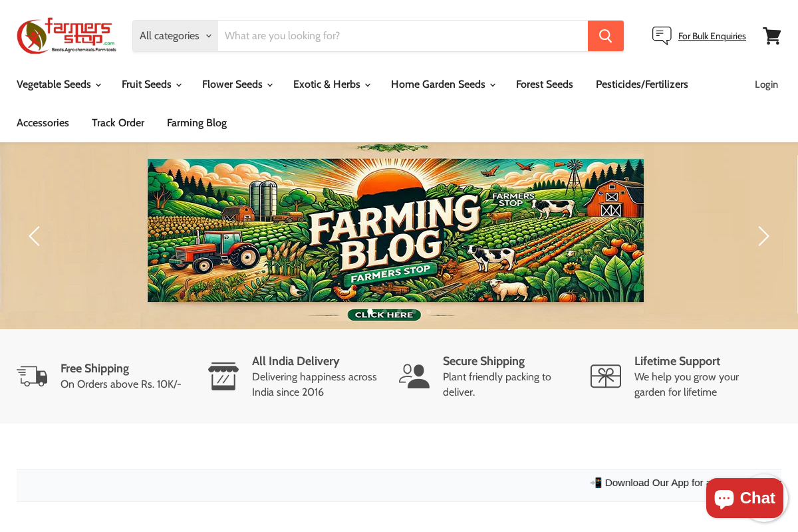Viewport: 798px width, 532px height.
Task: Click the Lifetime Support gift icon
Action: pyautogui.click(x=605, y=376)
